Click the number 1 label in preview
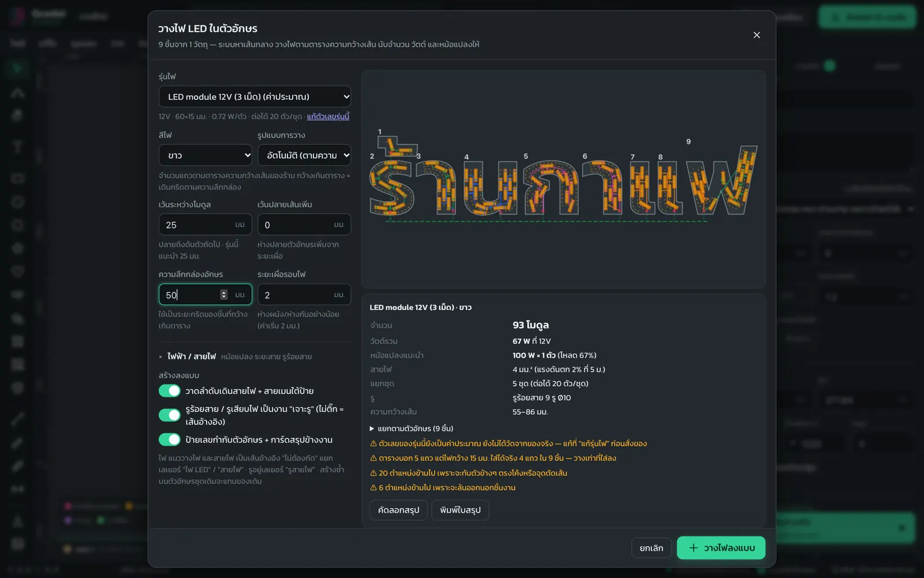The width and height of the screenshot is (924, 578). [379, 132]
